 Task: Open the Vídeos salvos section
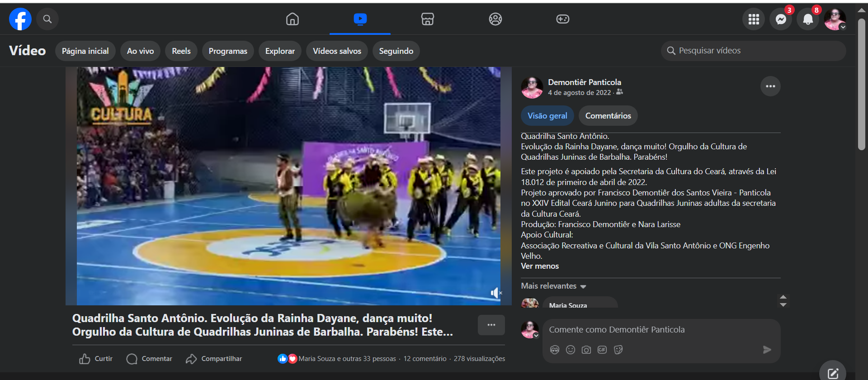pyautogui.click(x=337, y=51)
